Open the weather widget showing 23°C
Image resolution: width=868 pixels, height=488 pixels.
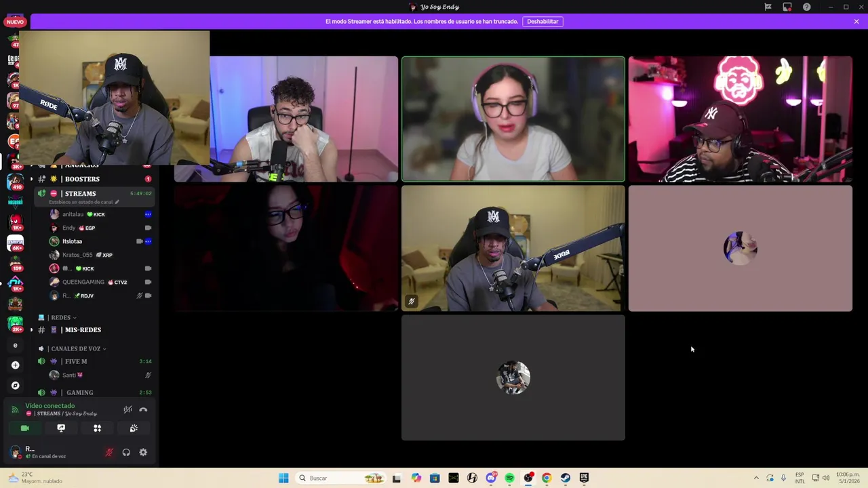click(x=34, y=478)
